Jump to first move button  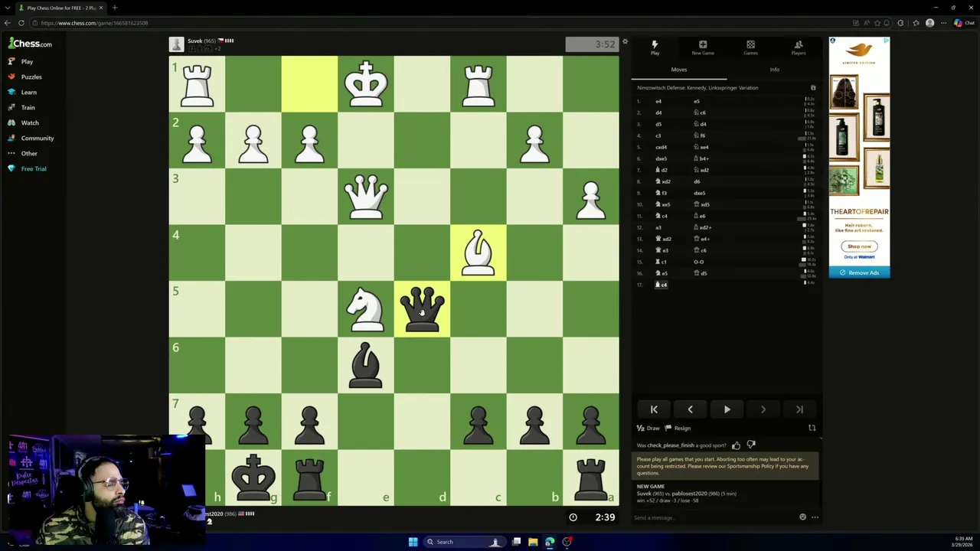click(654, 409)
